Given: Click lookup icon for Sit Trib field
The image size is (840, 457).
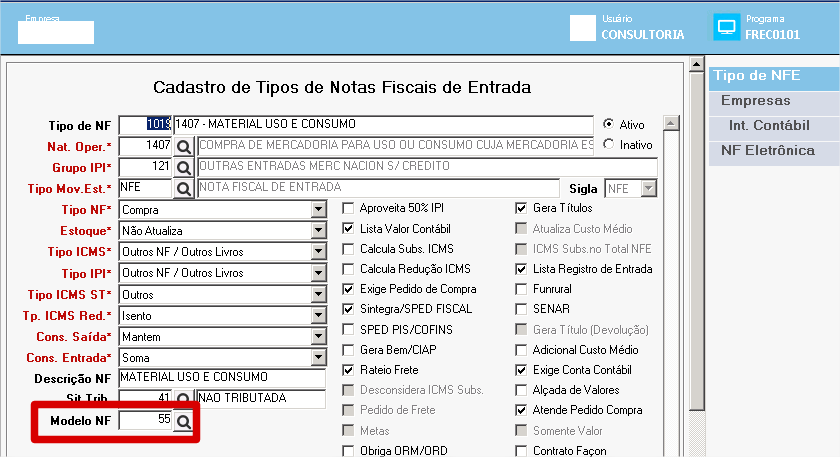Looking at the screenshot, I should [183, 398].
